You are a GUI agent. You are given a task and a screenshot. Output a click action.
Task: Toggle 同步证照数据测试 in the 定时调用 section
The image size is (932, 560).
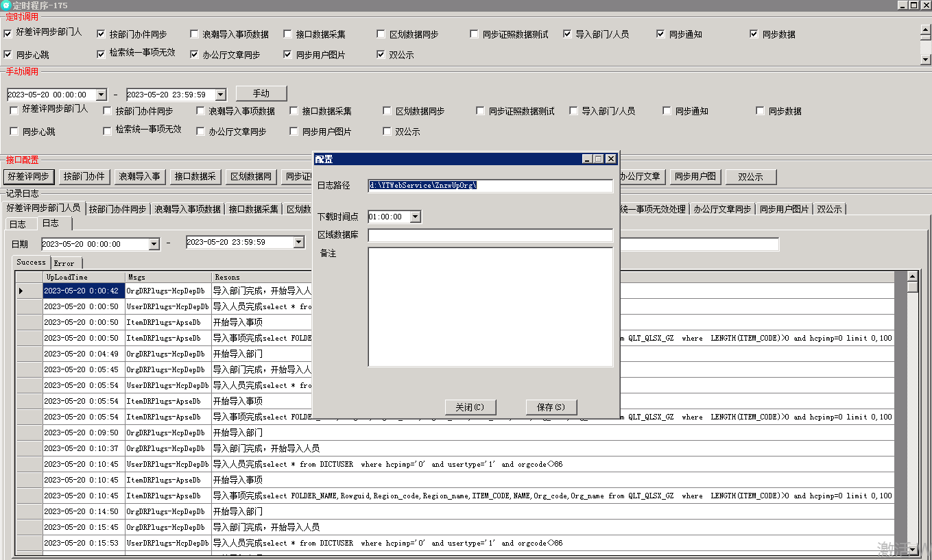point(475,34)
